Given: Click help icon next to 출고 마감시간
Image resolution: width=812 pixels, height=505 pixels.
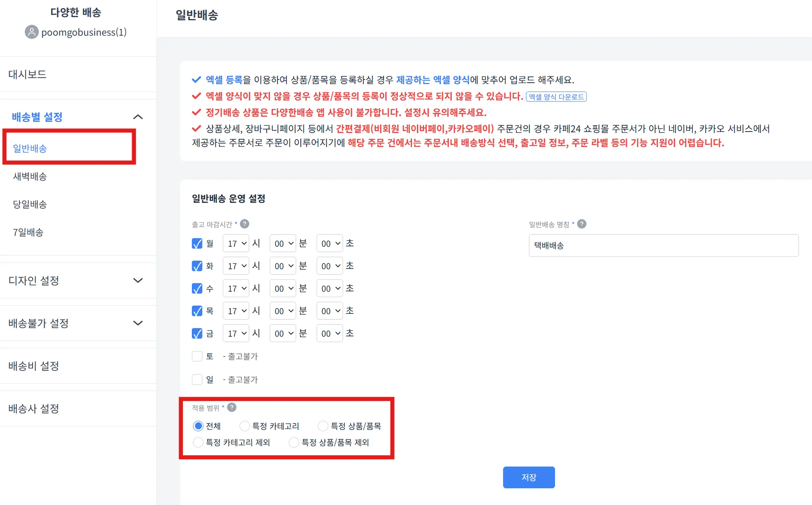Looking at the screenshot, I should pyautogui.click(x=245, y=224).
